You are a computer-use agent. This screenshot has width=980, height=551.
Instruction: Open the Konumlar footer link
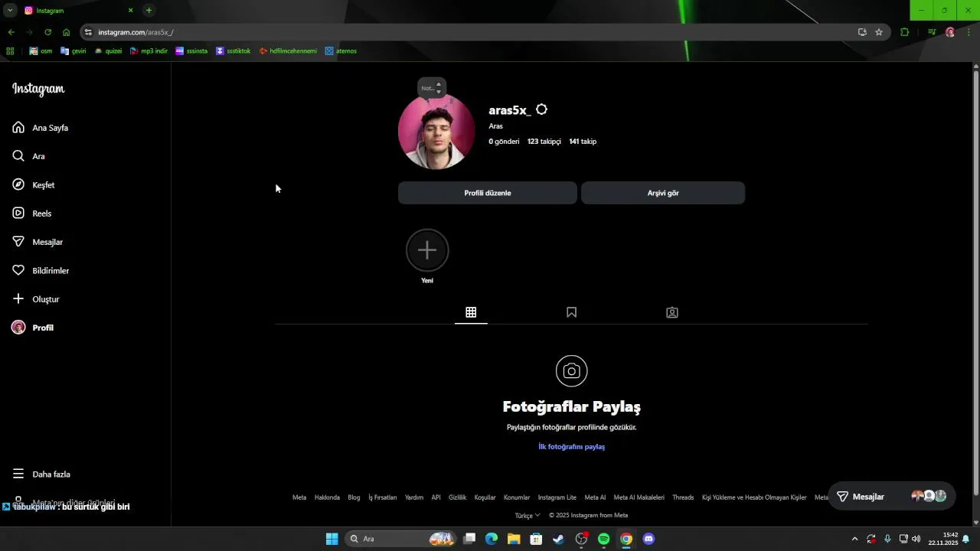click(x=517, y=497)
